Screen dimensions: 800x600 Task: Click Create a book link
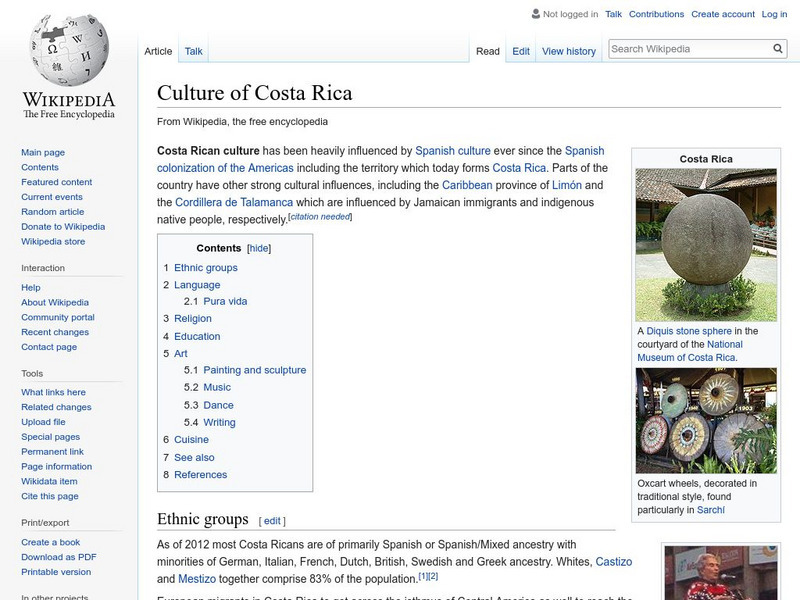coord(51,542)
